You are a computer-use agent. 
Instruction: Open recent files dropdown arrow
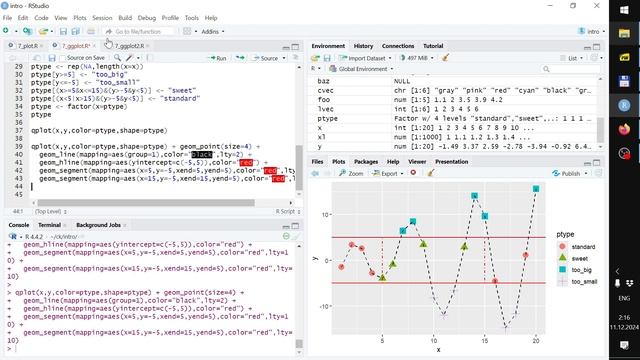[x=52, y=31]
